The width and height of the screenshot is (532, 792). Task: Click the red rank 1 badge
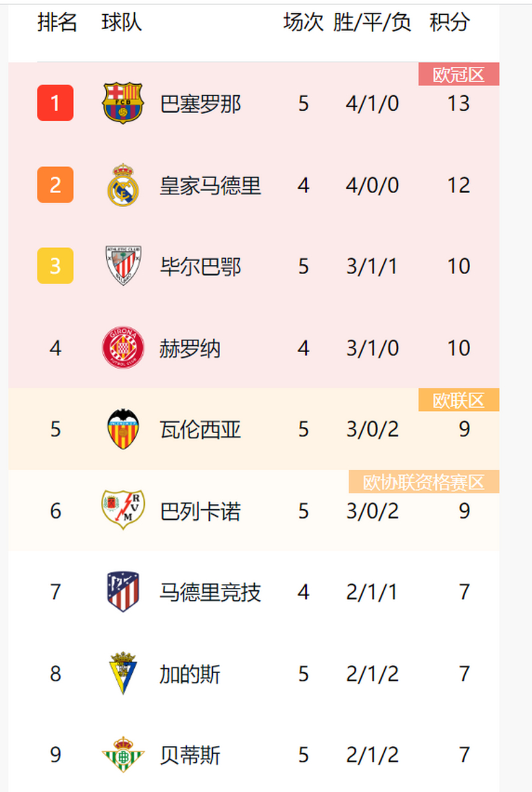coord(56,103)
